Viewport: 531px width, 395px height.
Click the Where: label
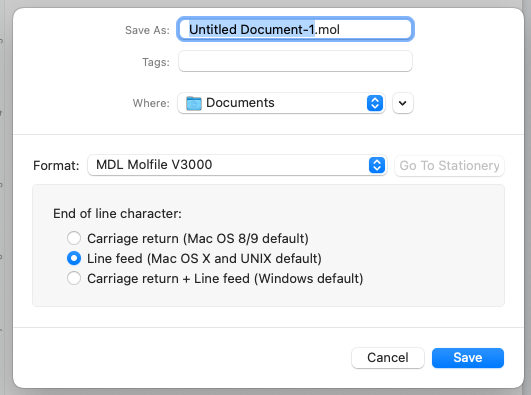tap(151, 103)
